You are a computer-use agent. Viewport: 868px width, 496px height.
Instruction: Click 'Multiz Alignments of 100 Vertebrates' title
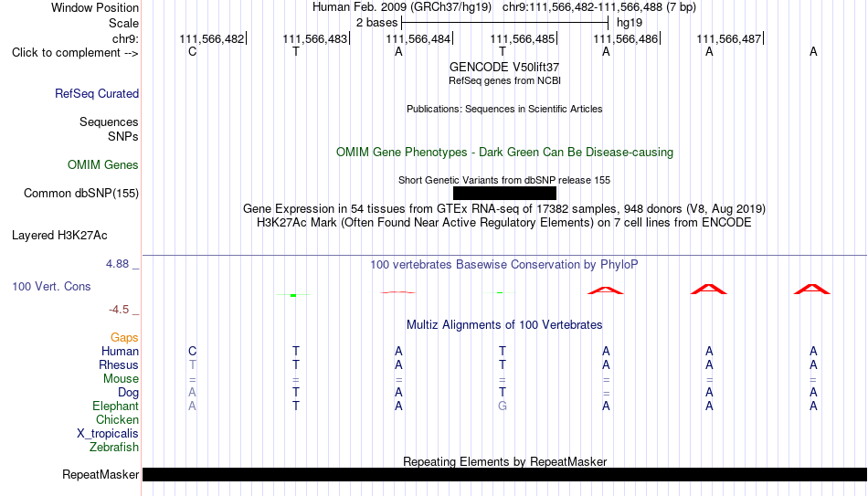504,325
